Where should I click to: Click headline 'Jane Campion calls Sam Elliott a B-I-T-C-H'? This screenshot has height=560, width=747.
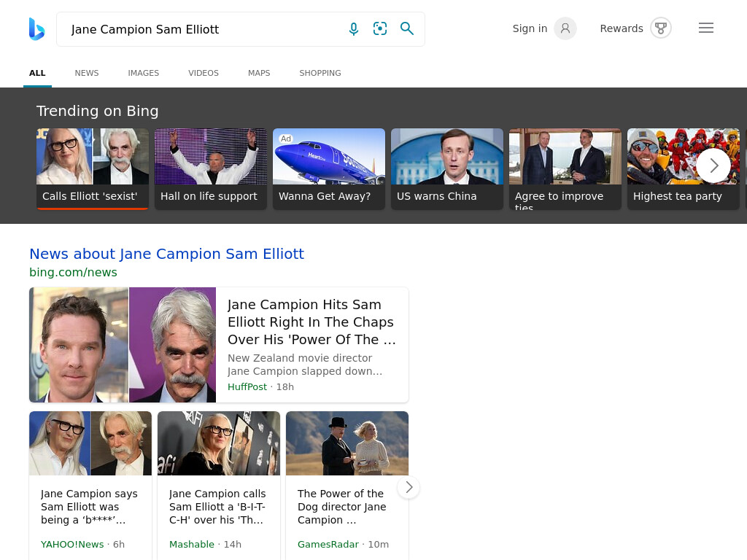217,507
